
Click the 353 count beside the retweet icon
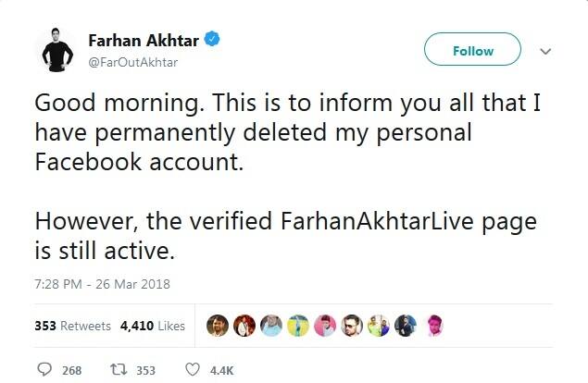145,370
